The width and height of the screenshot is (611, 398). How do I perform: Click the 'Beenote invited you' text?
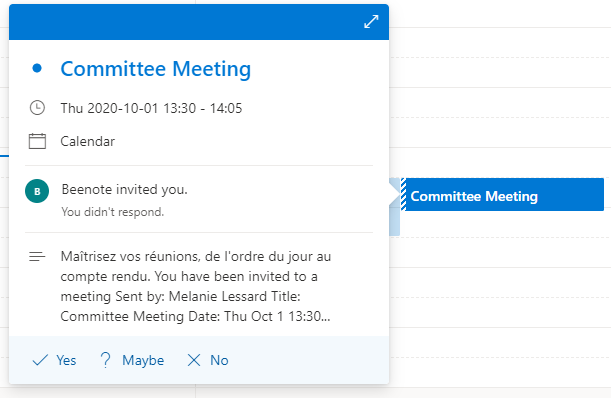point(125,189)
